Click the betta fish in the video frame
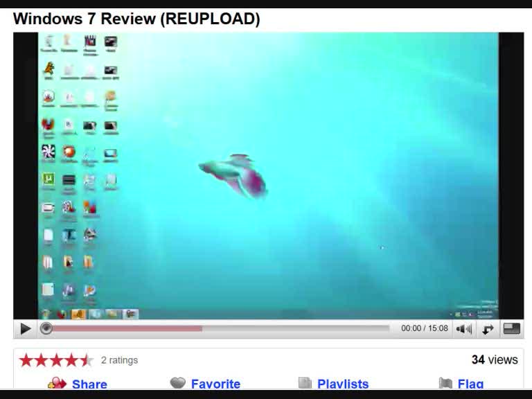Image resolution: width=532 pixels, height=399 pixels. (233, 175)
